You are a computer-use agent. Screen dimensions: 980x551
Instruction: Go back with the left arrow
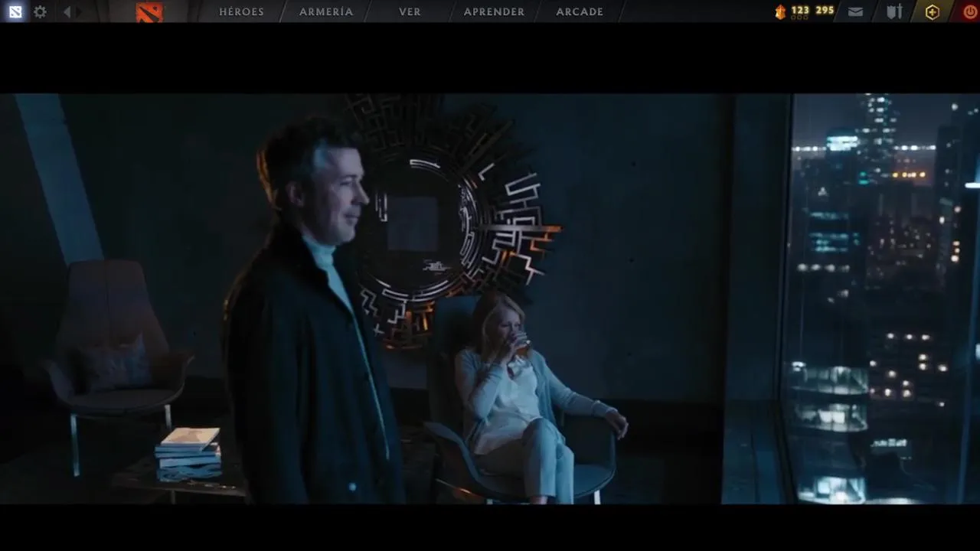(x=67, y=11)
